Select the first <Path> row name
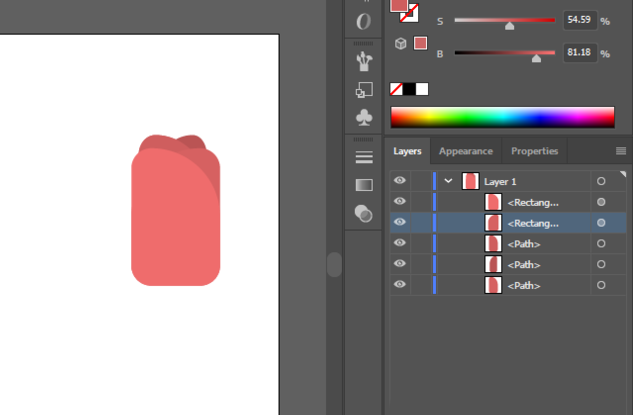 tap(524, 244)
